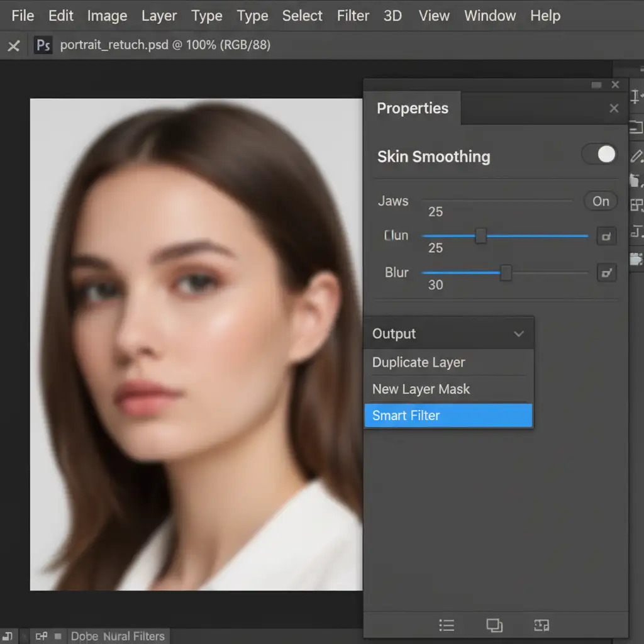Click the pencil tool icon in right strip

pos(636,155)
